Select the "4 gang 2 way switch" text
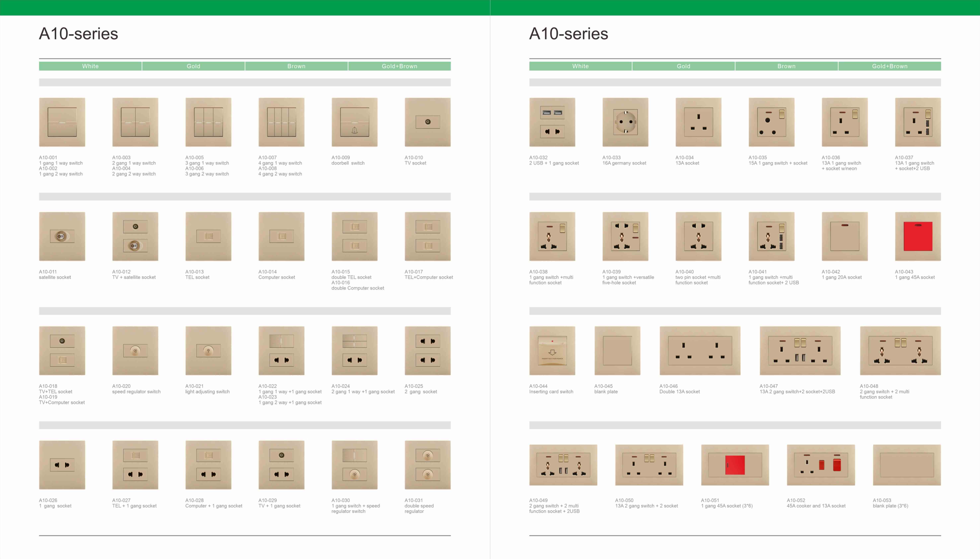This screenshot has height=559, width=980. (280, 174)
